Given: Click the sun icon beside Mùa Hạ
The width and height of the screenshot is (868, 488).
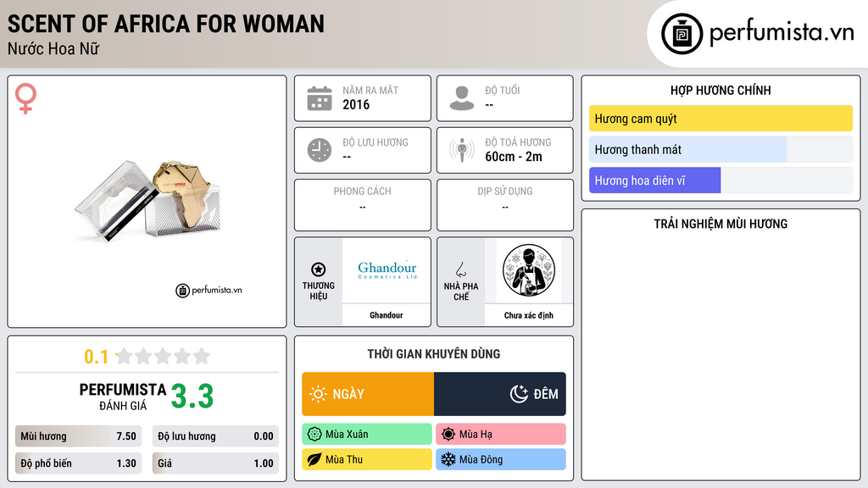Looking at the screenshot, I should pos(448,435).
